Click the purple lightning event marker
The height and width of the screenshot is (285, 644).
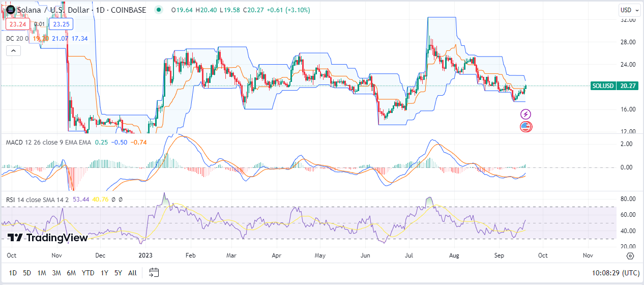pyautogui.click(x=526, y=115)
